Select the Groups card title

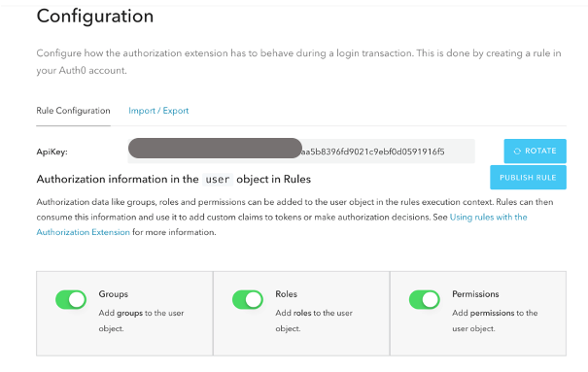[114, 294]
